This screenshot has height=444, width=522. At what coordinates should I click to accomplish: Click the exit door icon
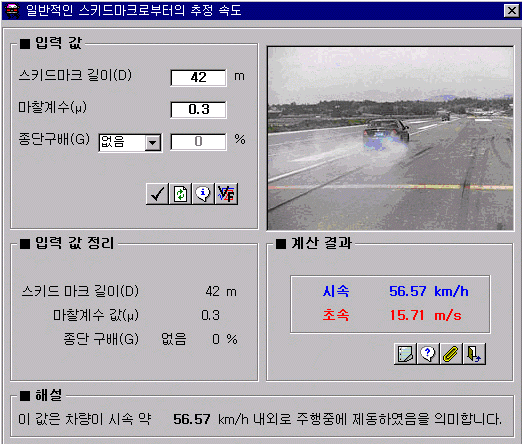click(x=474, y=354)
